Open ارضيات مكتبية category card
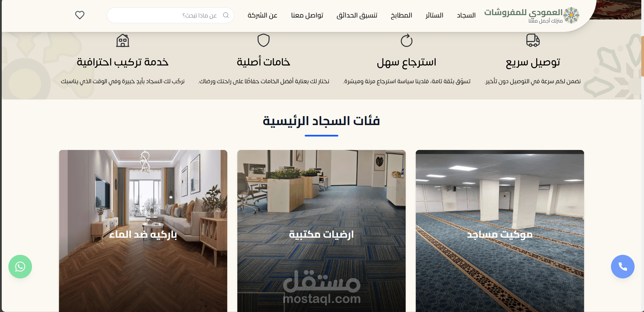 [x=321, y=231]
